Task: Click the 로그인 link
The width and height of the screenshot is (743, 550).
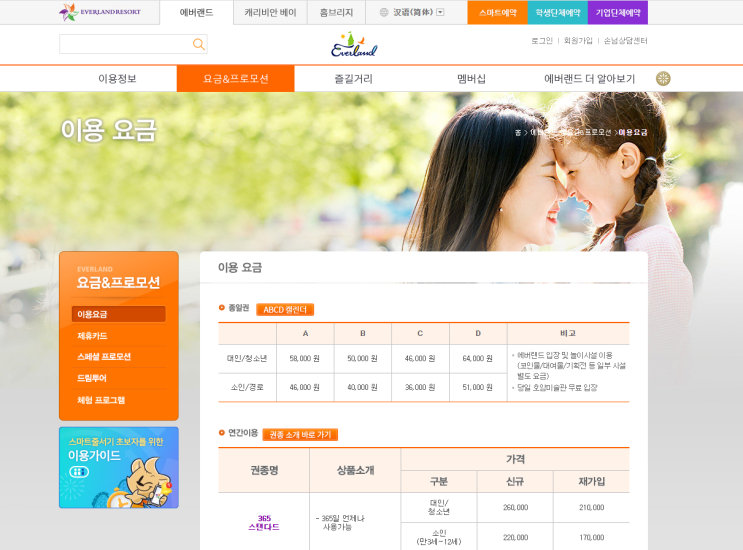Action: pyautogui.click(x=542, y=41)
